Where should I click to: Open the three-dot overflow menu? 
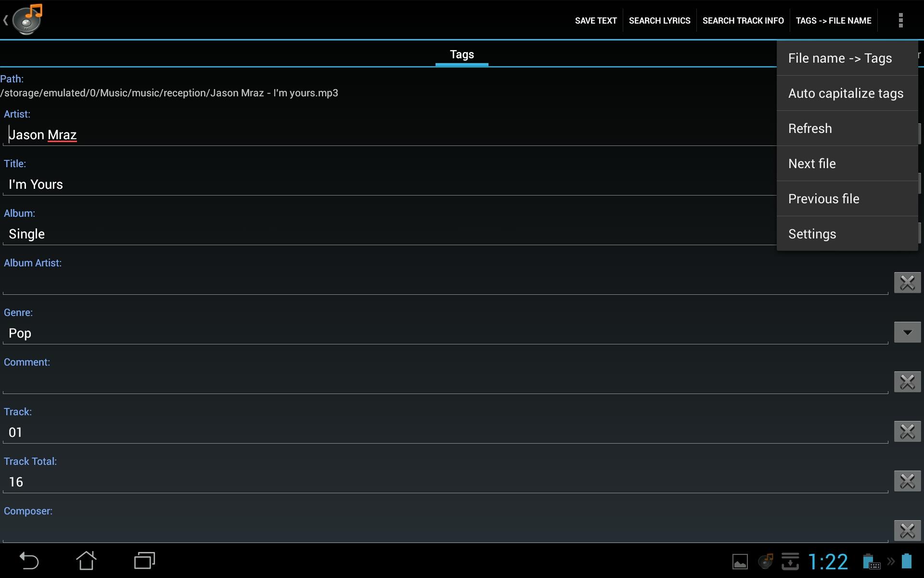click(x=900, y=20)
